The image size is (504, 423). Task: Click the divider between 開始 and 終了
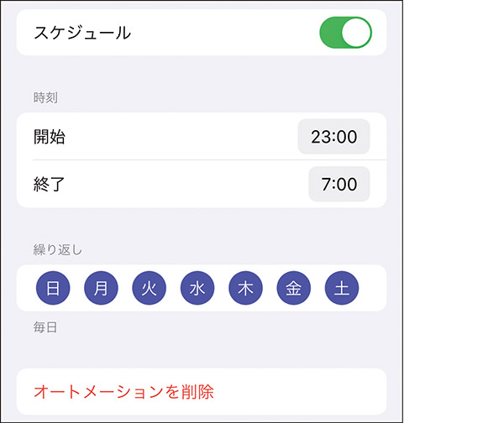pyautogui.click(x=202, y=159)
